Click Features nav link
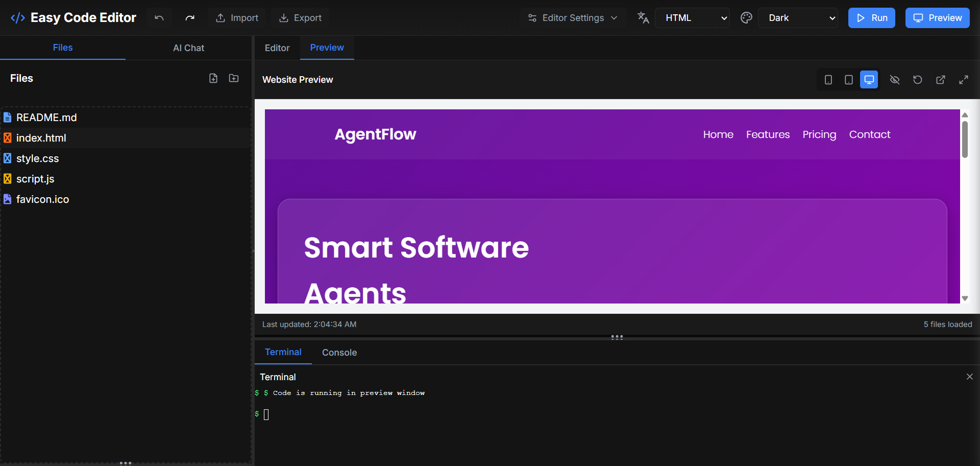The height and width of the screenshot is (466, 980). [x=768, y=134]
